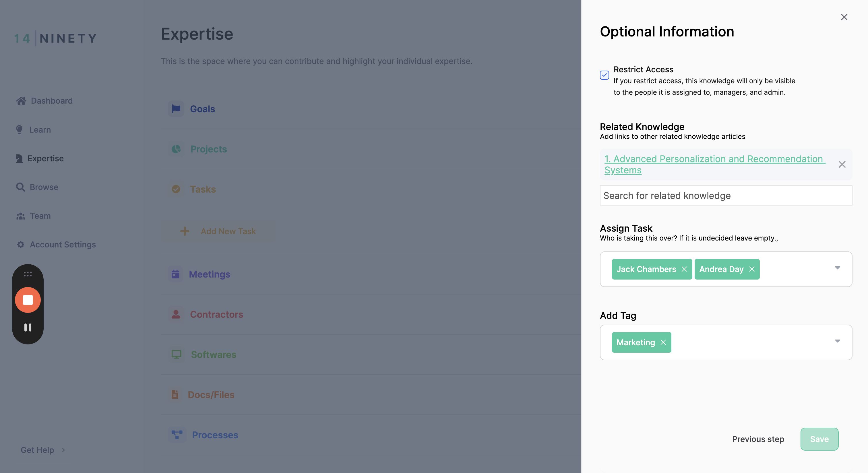
Task: Pause the recording widget
Action: pos(28,327)
